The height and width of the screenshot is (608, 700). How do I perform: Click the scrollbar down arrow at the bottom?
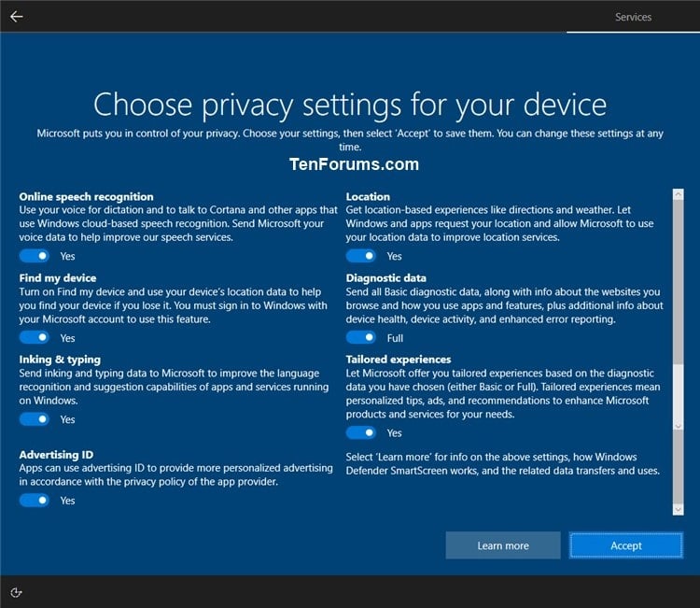click(679, 509)
